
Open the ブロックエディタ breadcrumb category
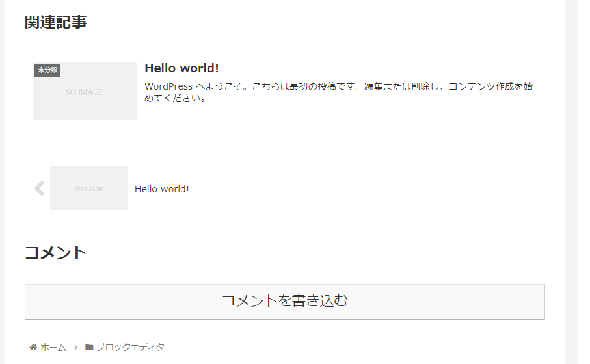click(x=131, y=347)
